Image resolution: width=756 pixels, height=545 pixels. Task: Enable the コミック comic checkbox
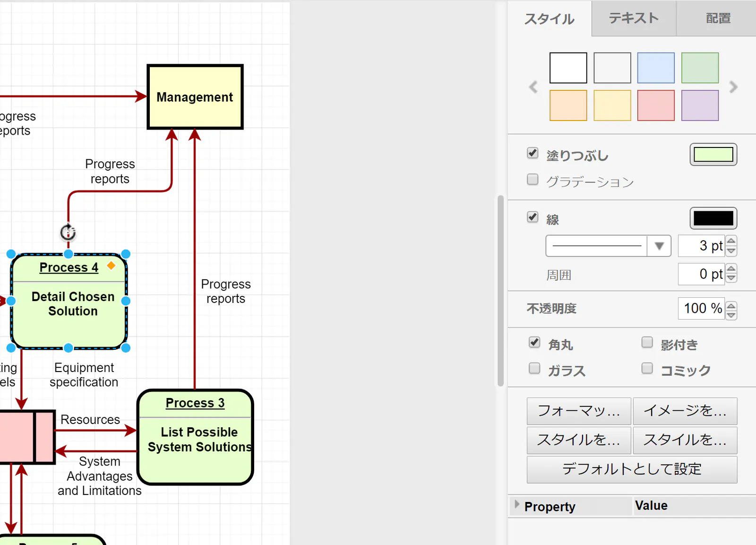click(647, 368)
